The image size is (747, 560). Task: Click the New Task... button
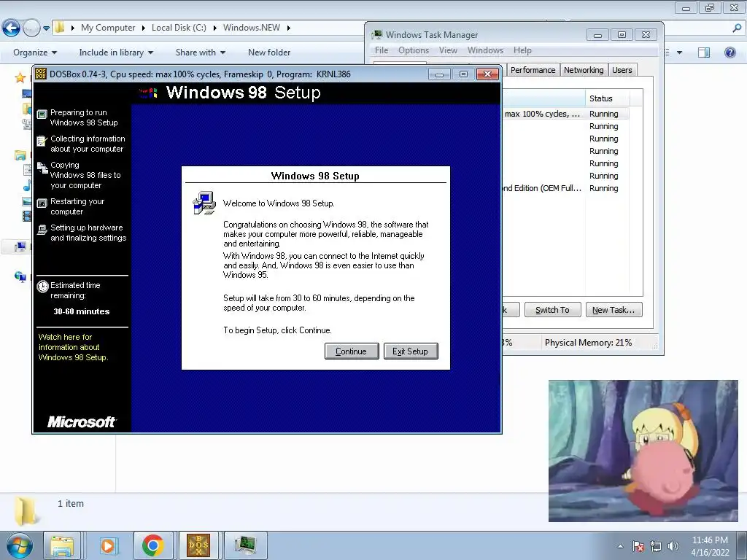click(614, 310)
